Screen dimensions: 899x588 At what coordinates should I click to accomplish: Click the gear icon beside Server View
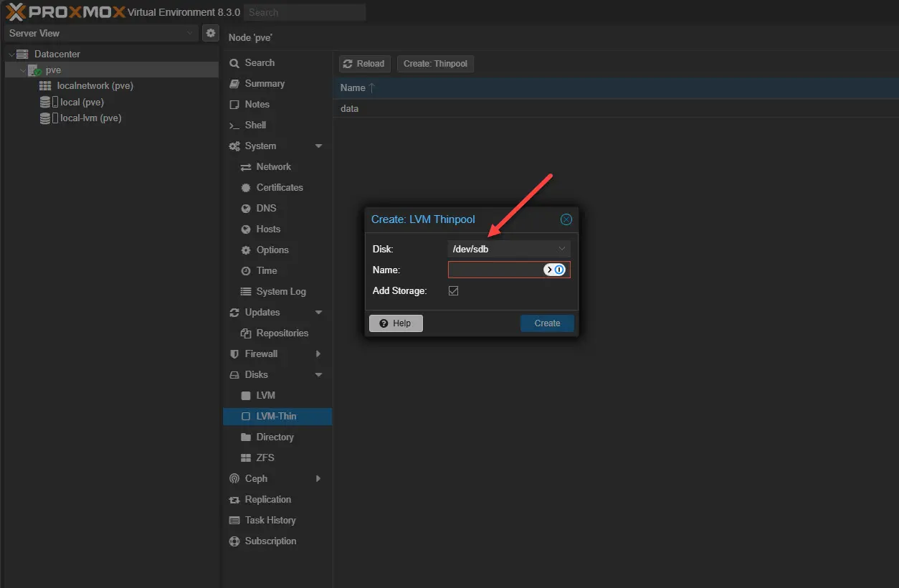point(210,33)
